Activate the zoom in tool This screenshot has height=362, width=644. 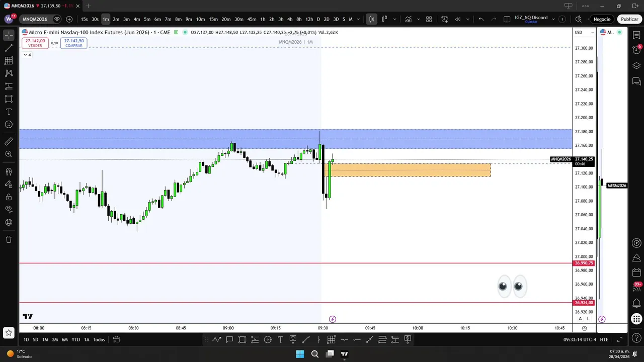[9, 154]
